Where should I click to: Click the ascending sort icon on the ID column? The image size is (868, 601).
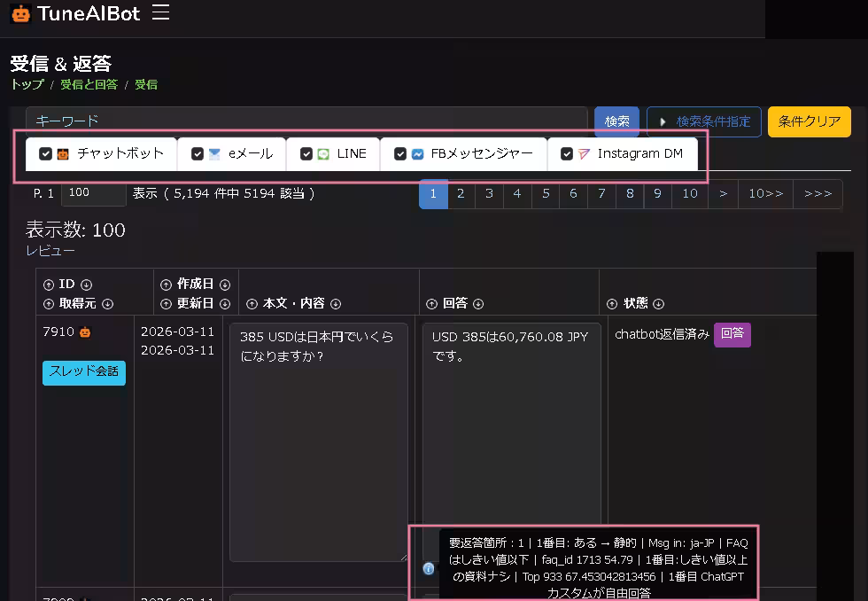tap(48, 284)
